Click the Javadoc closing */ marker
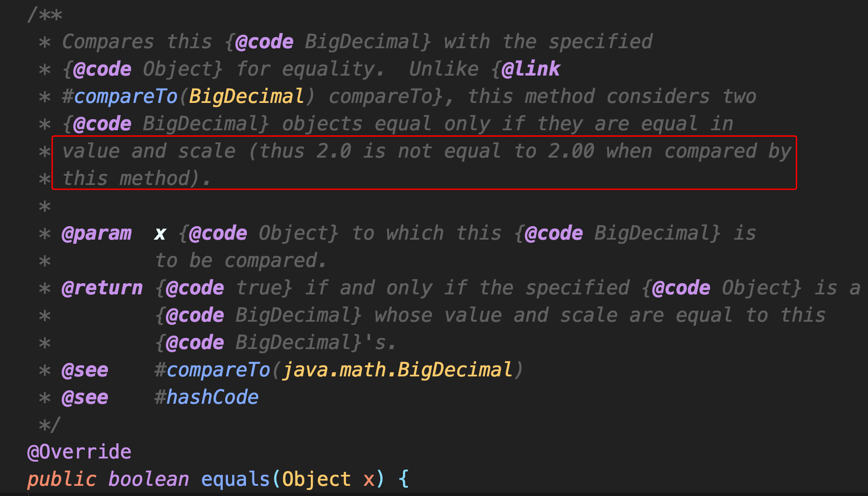Image resolution: width=868 pixels, height=496 pixels. point(50,425)
